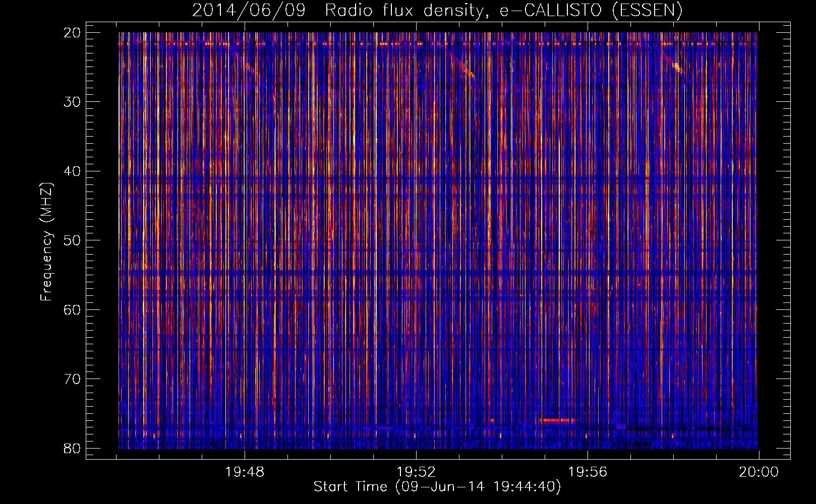The width and height of the screenshot is (816, 504).
Task: Select the 19:52 time tick label
Action: (416, 472)
